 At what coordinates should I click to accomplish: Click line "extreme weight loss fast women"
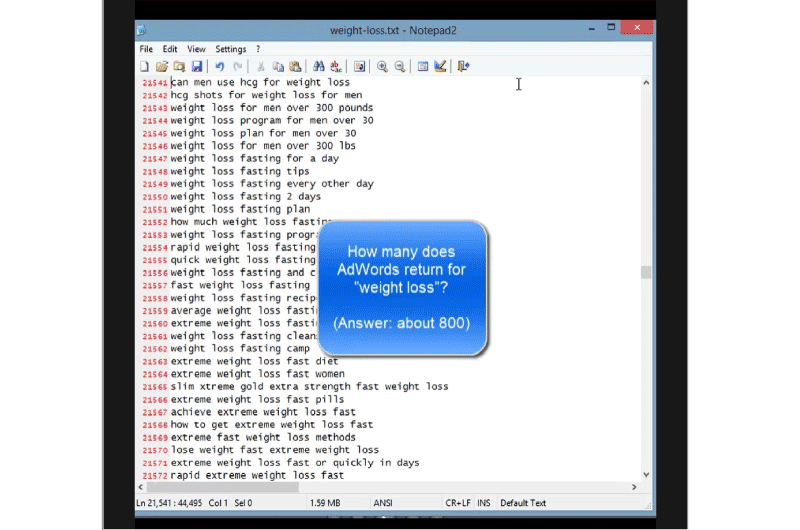[x=258, y=374]
